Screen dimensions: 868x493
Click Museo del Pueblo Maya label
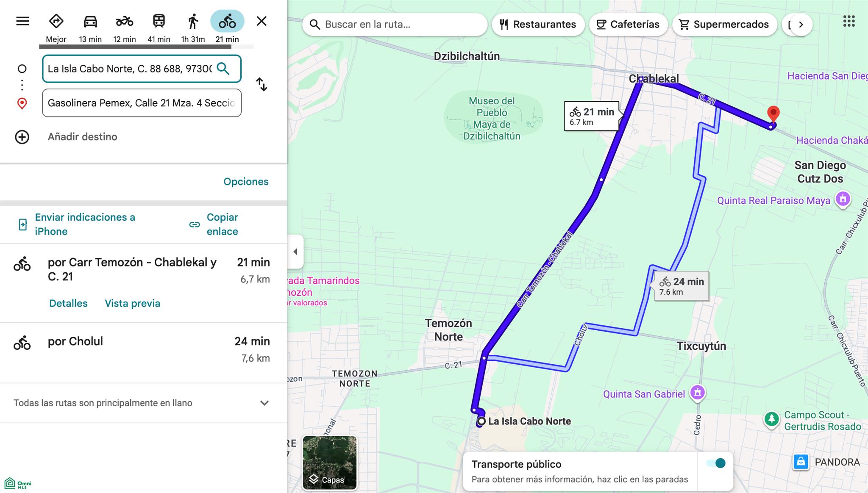click(x=492, y=119)
